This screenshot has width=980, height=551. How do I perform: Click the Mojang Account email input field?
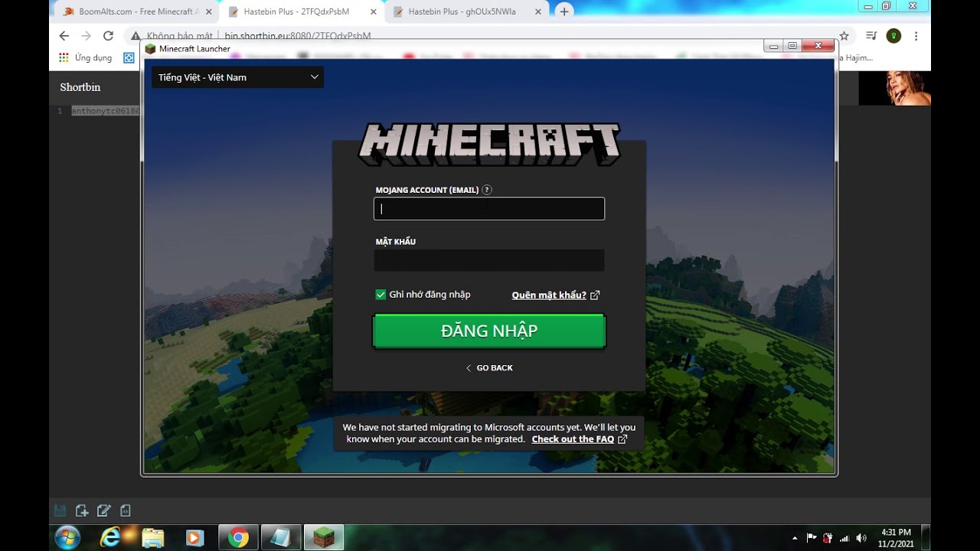click(489, 209)
